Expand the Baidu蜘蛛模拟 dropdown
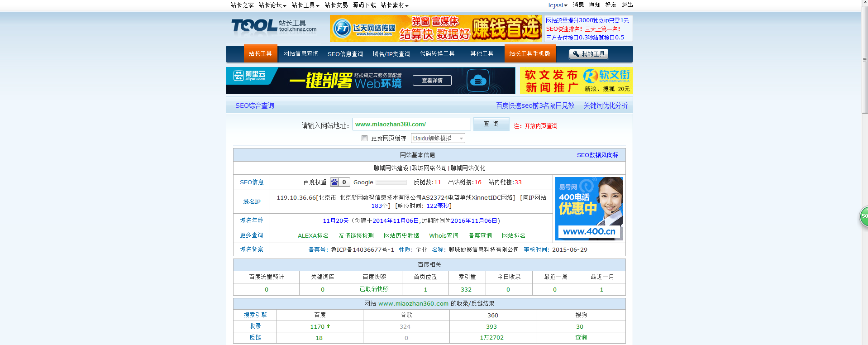 click(x=438, y=139)
